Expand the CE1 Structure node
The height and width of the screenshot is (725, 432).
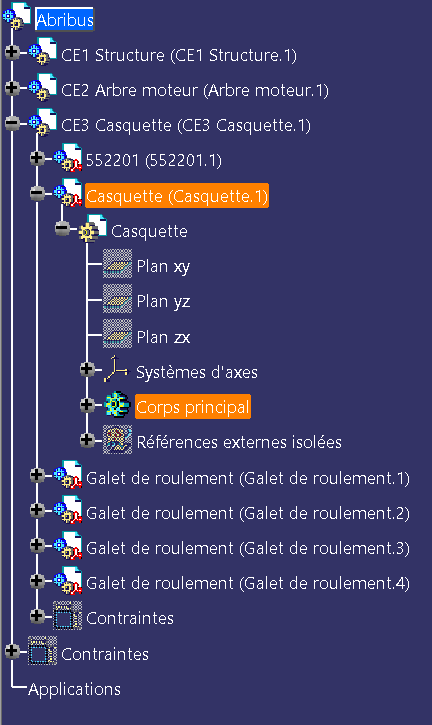point(12,52)
